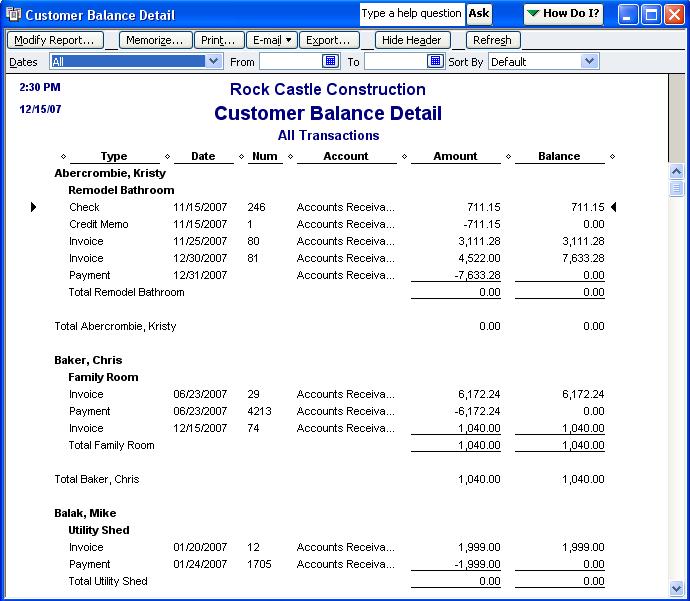Image resolution: width=690 pixels, height=601 pixels.
Task: Click the Total Utility Shed line
Action: pos(337,582)
